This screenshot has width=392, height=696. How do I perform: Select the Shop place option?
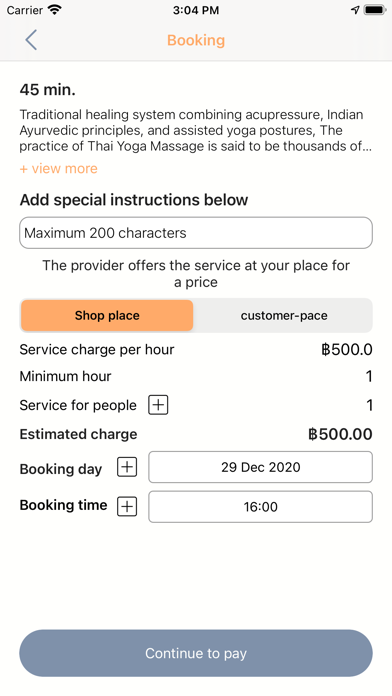pyautogui.click(x=107, y=315)
